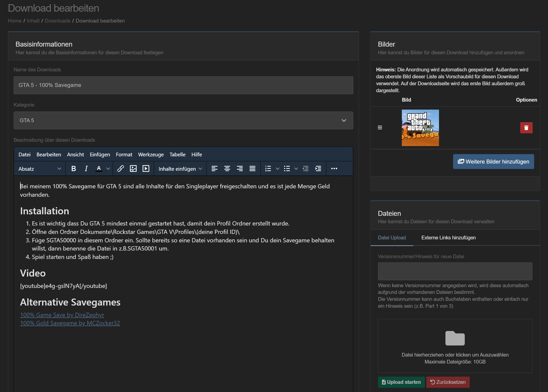
Task: Toggle bold formatting in the editor
Action: (74, 169)
